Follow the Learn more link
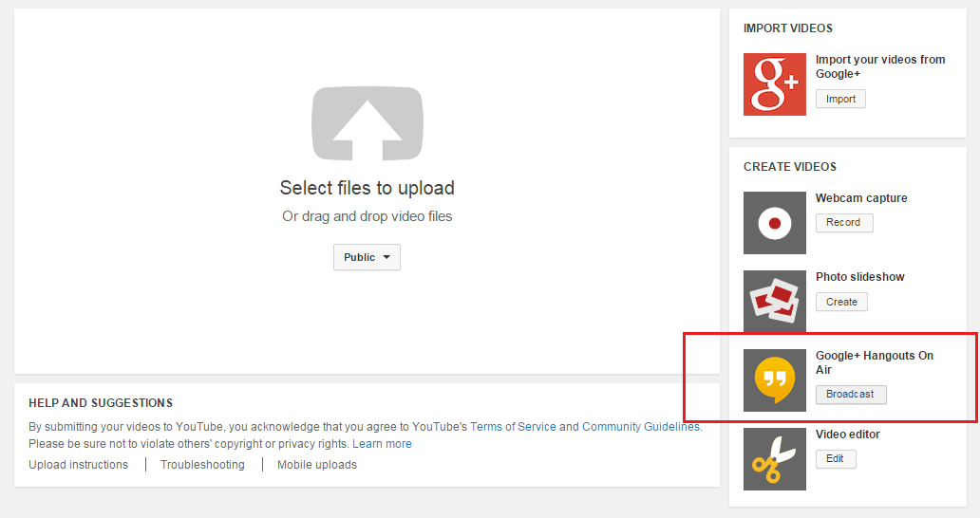Screen dimensions: 980x518 click(x=382, y=444)
